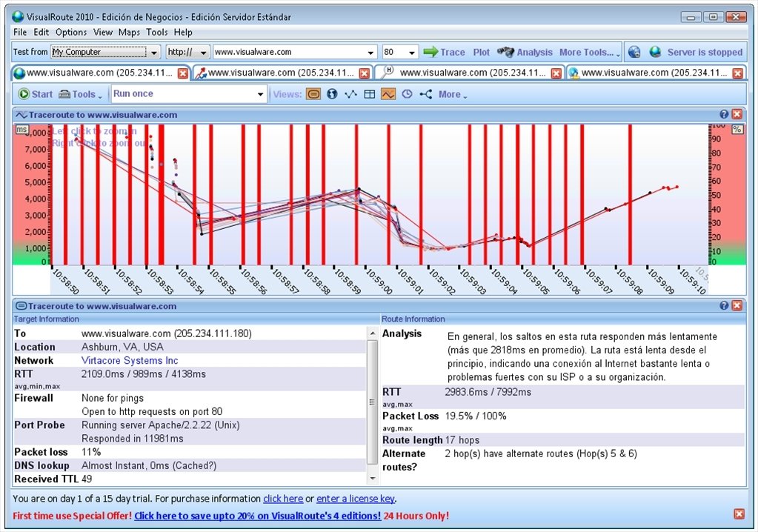Screen dimensions: 758x532
Task: Follow the click here purchase information link
Action: tap(283, 499)
